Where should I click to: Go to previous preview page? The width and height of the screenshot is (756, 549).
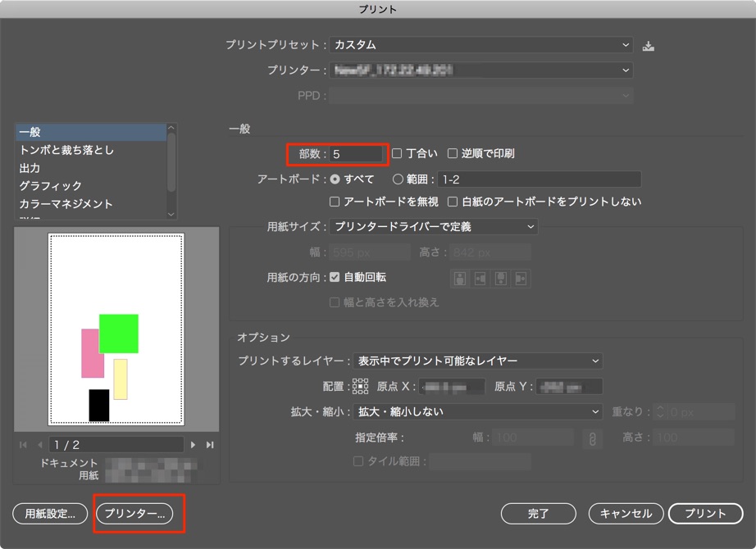point(40,445)
